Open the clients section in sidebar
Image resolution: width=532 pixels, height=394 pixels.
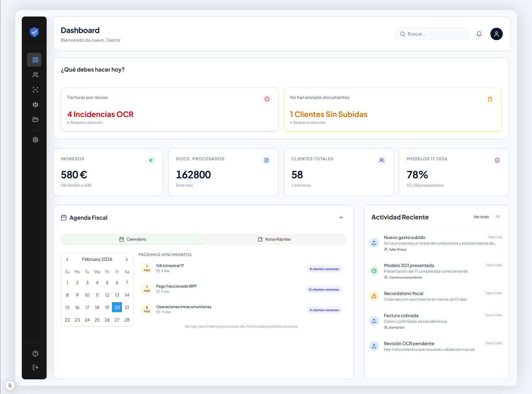tap(35, 75)
